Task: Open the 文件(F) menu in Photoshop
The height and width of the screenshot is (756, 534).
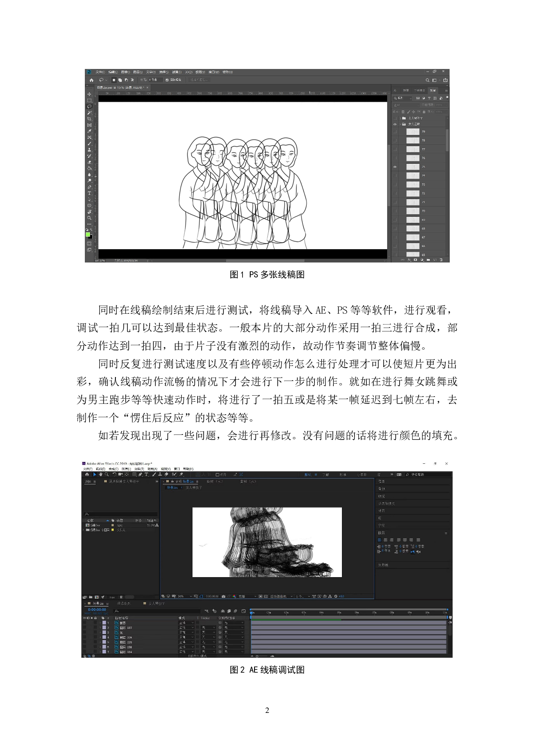Action: pyautogui.click(x=100, y=72)
